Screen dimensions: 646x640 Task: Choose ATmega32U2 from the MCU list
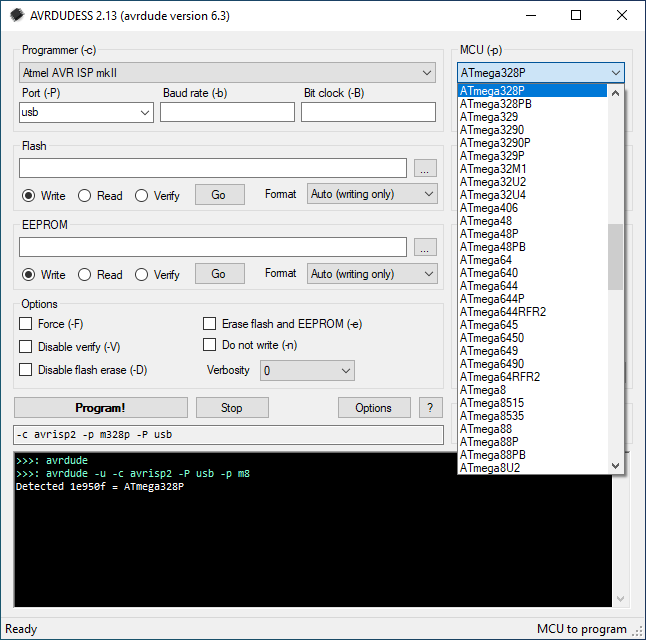coord(532,182)
